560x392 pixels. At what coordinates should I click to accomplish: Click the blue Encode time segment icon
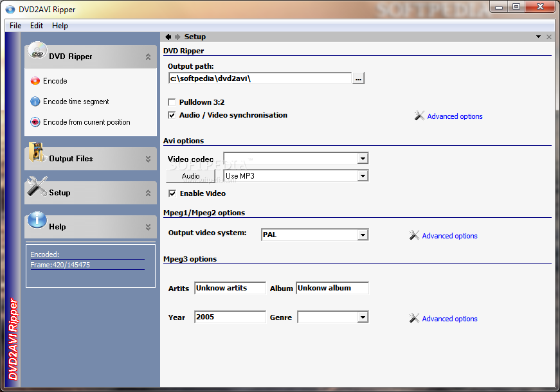35,102
